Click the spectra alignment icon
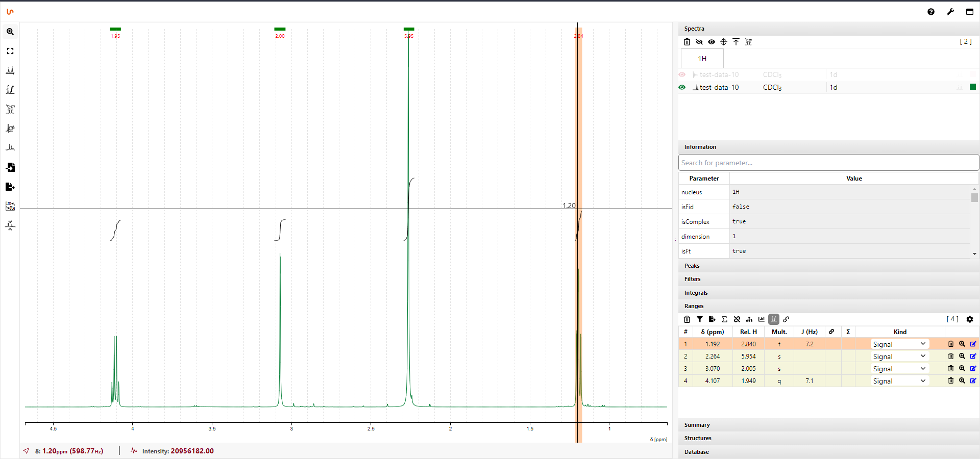The height and width of the screenshot is (459, 980). tap(10, 225)
